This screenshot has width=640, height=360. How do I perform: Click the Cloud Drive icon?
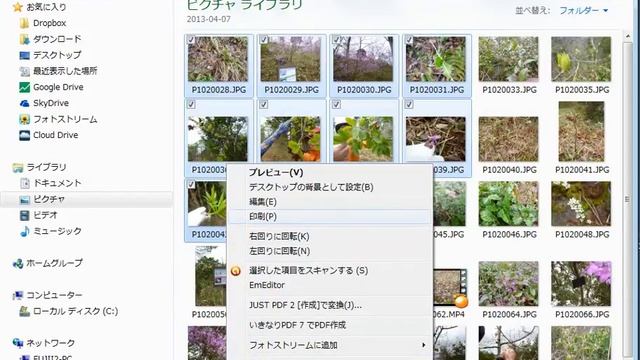tap(24, 135)
